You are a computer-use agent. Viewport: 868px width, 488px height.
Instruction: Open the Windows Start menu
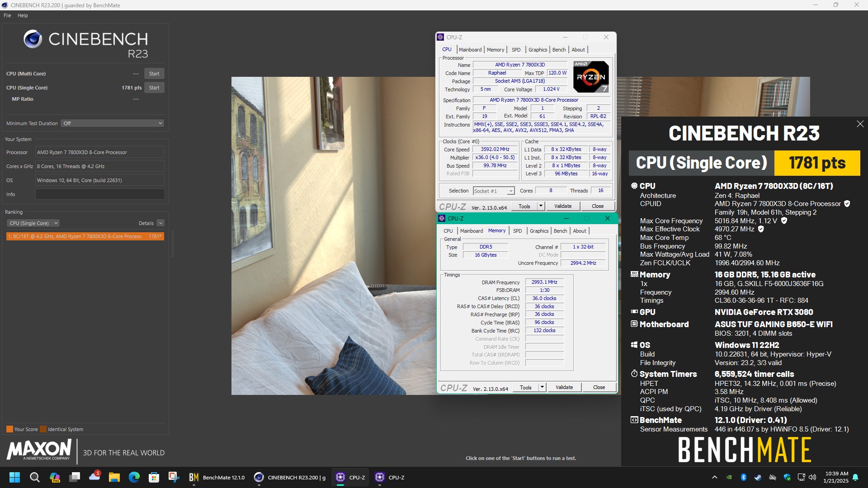pos(14,477)
